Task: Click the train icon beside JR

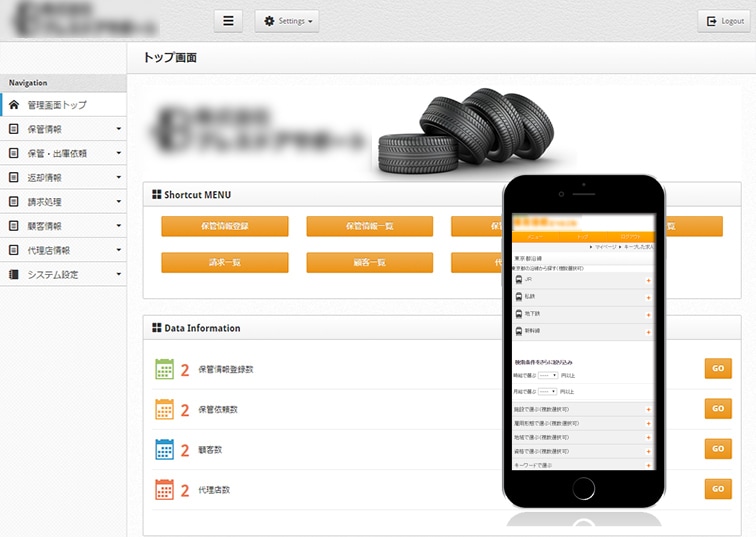Action: coord(519,280)
